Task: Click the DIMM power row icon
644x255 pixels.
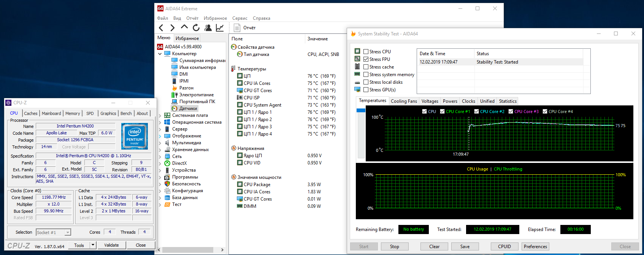Action: 240,206
